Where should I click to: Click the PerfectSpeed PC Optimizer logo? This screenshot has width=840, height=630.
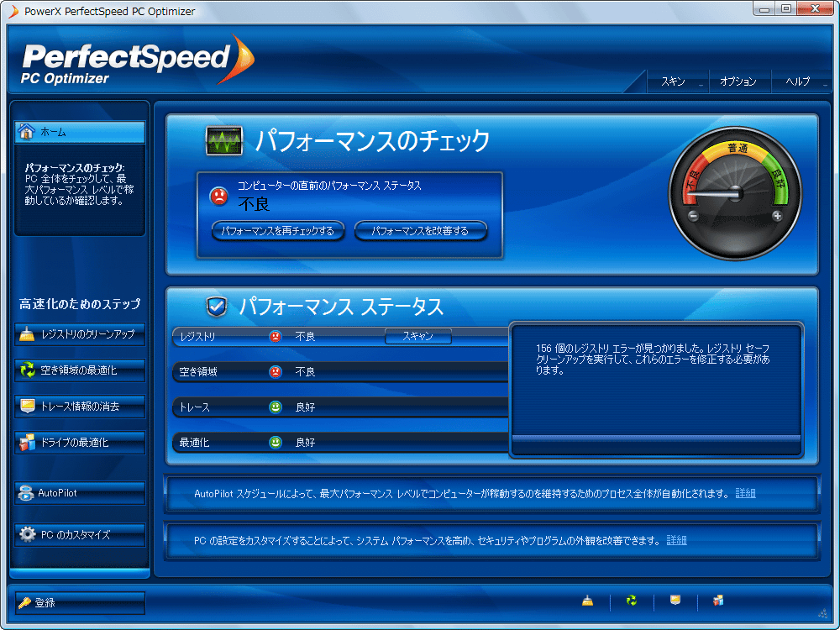(x=138, y=60)
